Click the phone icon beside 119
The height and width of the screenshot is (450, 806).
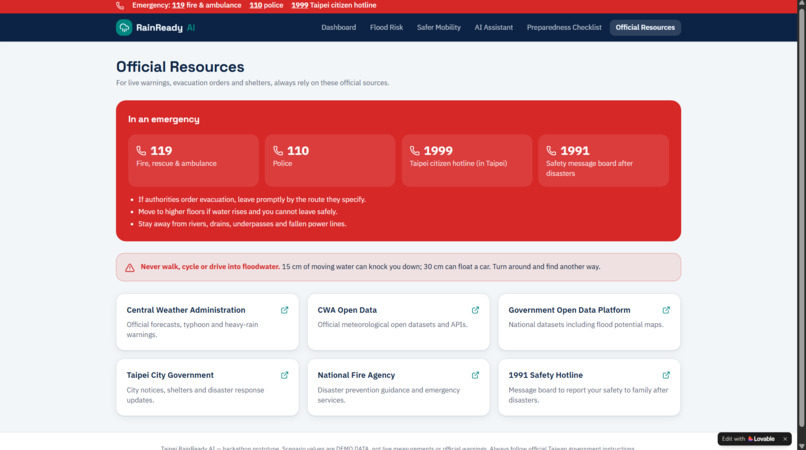point(141,150)
